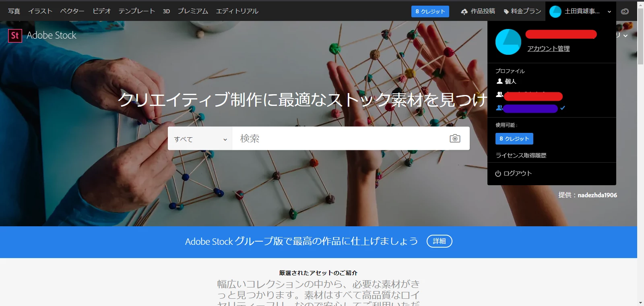Go to the テンプレート menu item
The height and width of the screenshot is (306, 644).
pyautogui.click(x=137, y=11)
